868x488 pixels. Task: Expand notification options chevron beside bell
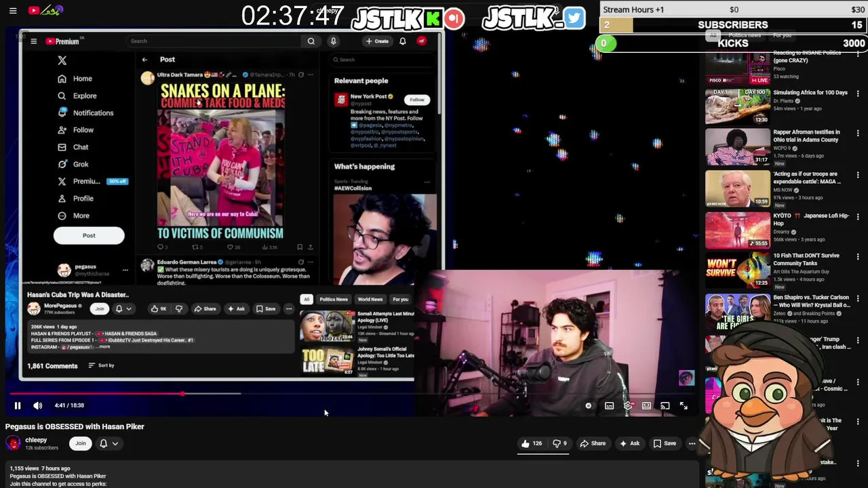(x=115, y=444)
